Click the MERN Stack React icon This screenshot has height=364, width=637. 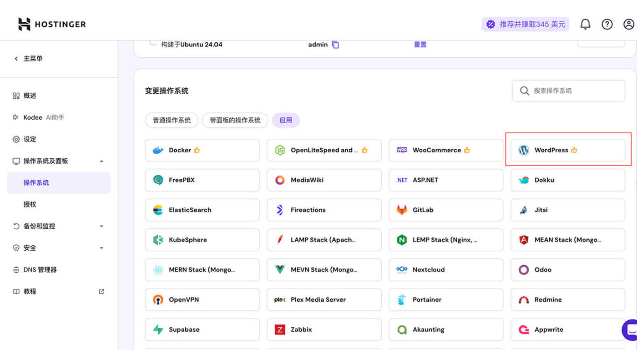(158, 270)
